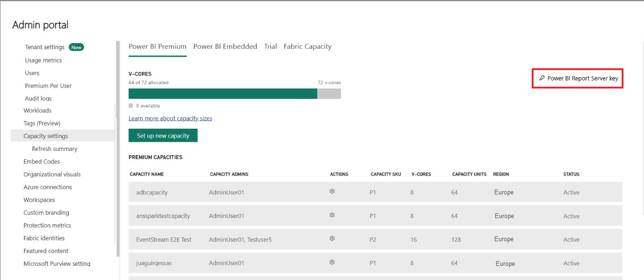This screenshot has width=644, height=280.
Task: Switch to Trial tab
Action: coord(271,46)
